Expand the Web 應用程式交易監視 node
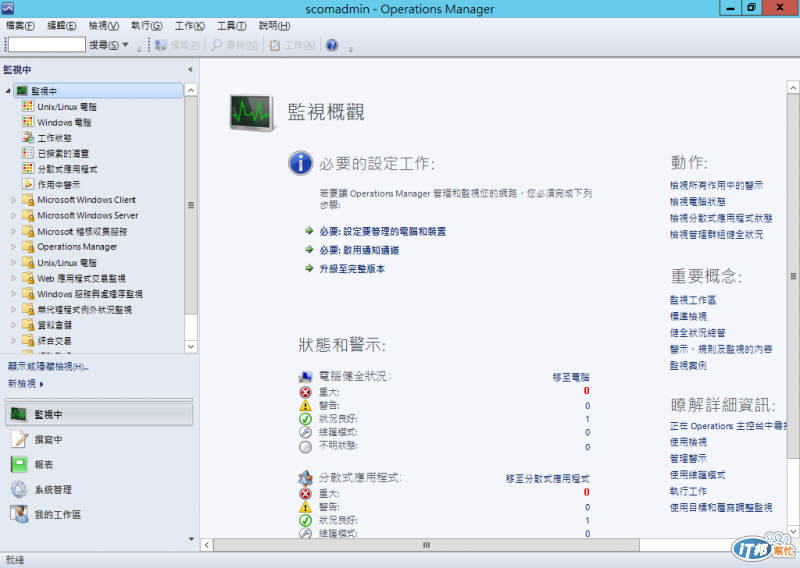This screenshot has height=568, width=800. pyautogui.click(x=14, y=278)
